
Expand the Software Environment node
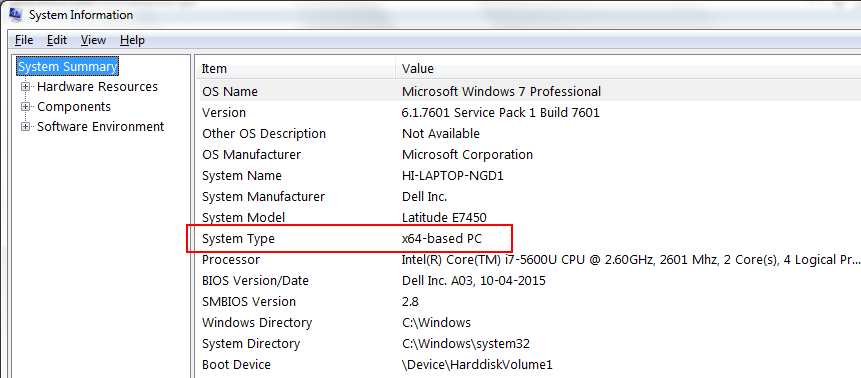coord(25,127)
